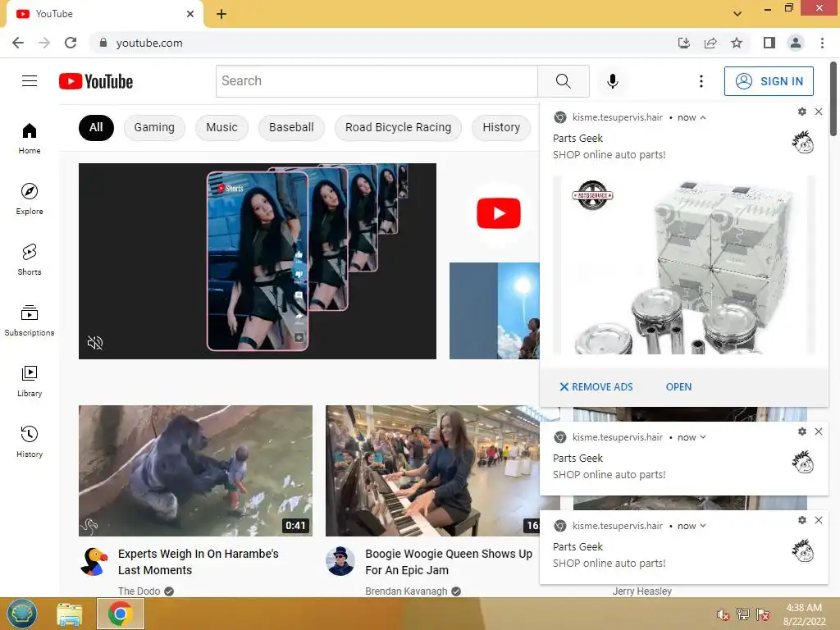Open the tab search chevron
Image resolution: width=840 pixels, height=630 pixels.
[x=737, y=13]
